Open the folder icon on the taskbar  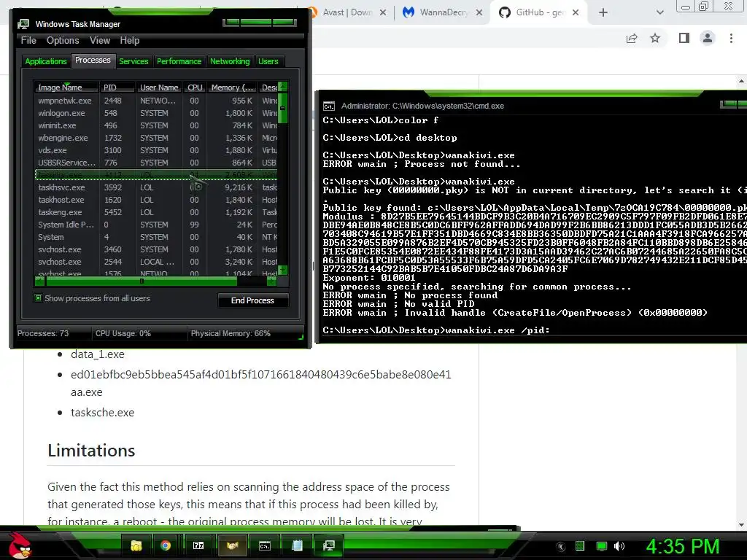click(136, 545)
